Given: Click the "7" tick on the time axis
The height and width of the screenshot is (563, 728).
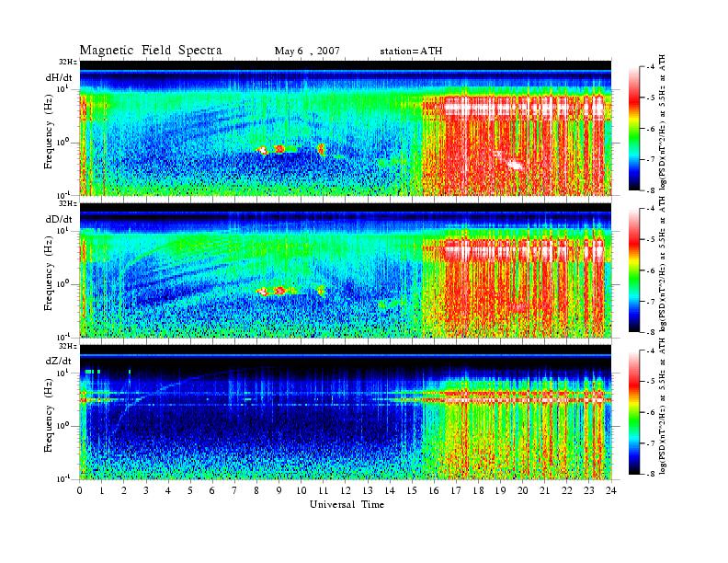Looking at the screenshot, I should (234, 491).
